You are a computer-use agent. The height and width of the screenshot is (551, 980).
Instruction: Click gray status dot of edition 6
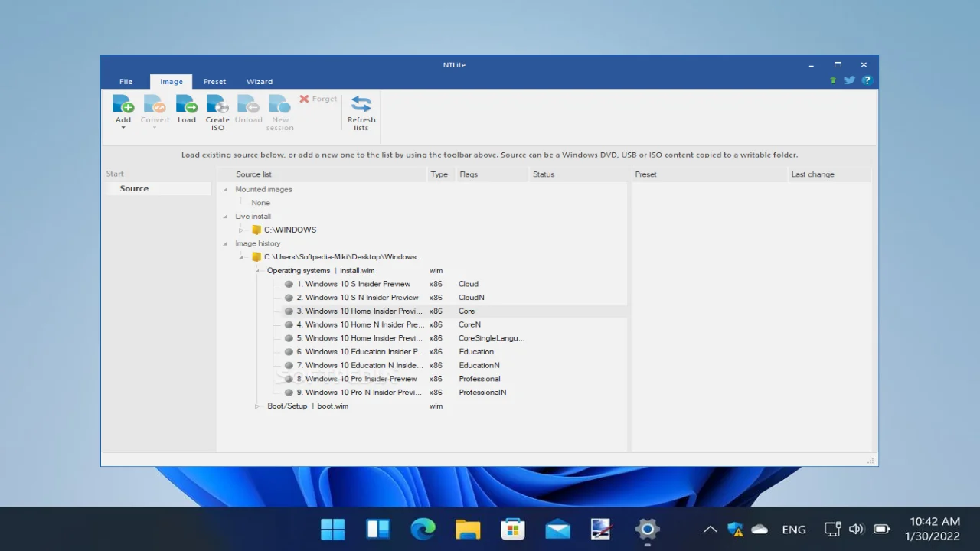[289, 352]
